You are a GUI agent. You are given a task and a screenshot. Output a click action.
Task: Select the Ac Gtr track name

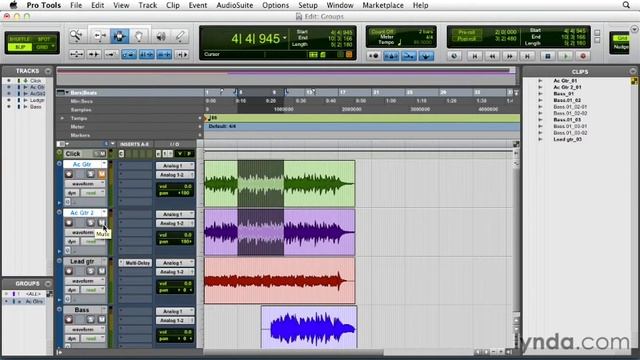(x=82, y=164)
